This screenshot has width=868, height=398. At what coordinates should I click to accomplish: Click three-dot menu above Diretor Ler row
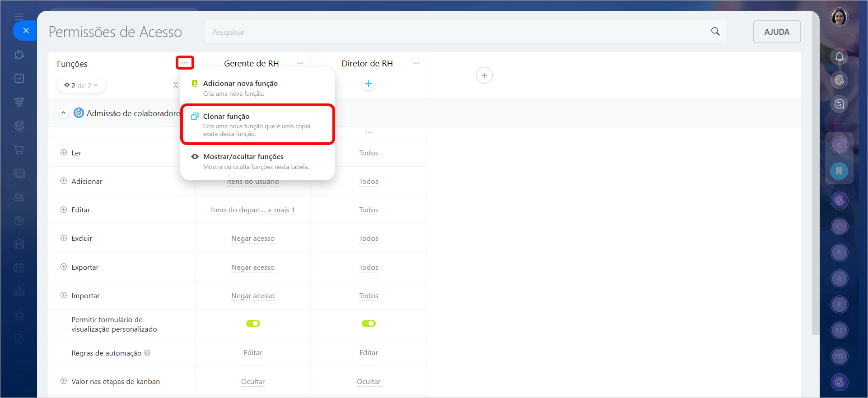[x=369, y=132]
